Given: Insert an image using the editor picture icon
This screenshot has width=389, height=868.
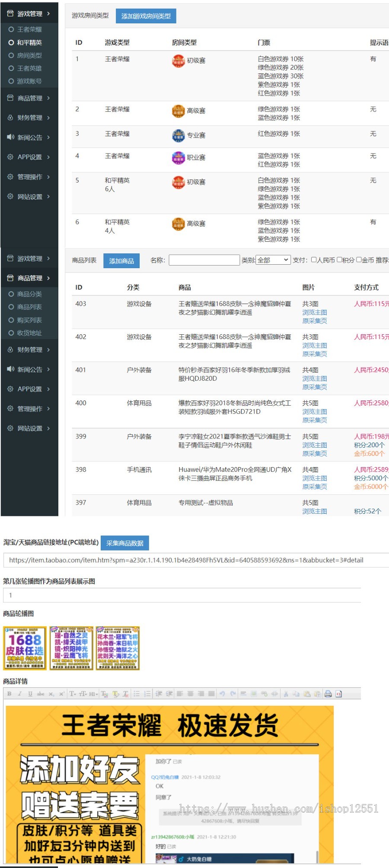Looking at the screenshot, I should tap(254, 694).
